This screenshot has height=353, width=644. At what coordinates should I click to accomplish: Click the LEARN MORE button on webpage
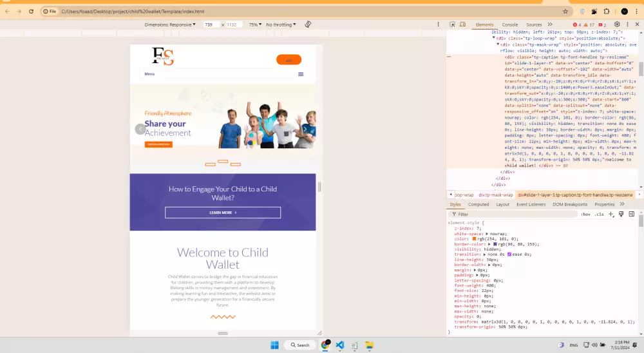223,213
